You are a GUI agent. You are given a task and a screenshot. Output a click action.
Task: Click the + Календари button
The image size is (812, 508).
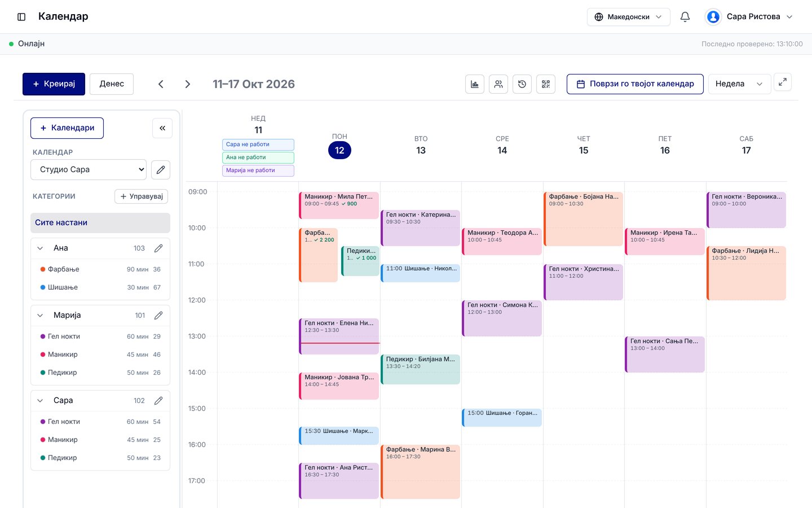67,128
